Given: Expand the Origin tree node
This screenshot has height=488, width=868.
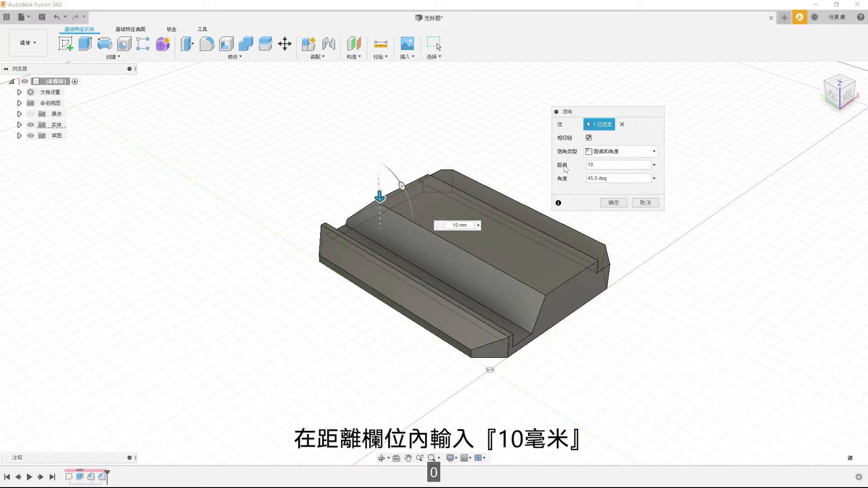Looking at the screenshot, I should point(19,114).
